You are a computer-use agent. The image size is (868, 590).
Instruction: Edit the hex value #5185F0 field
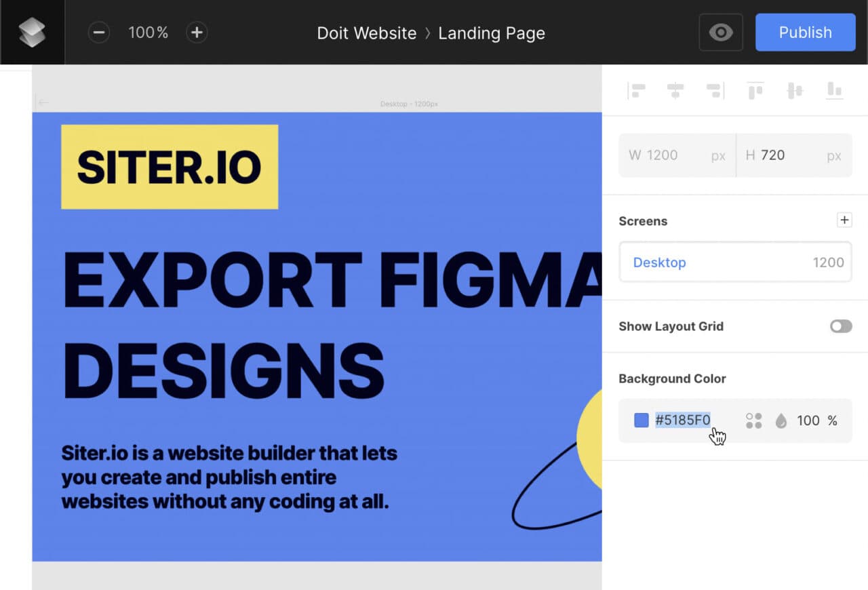click(x=683, y=420)
